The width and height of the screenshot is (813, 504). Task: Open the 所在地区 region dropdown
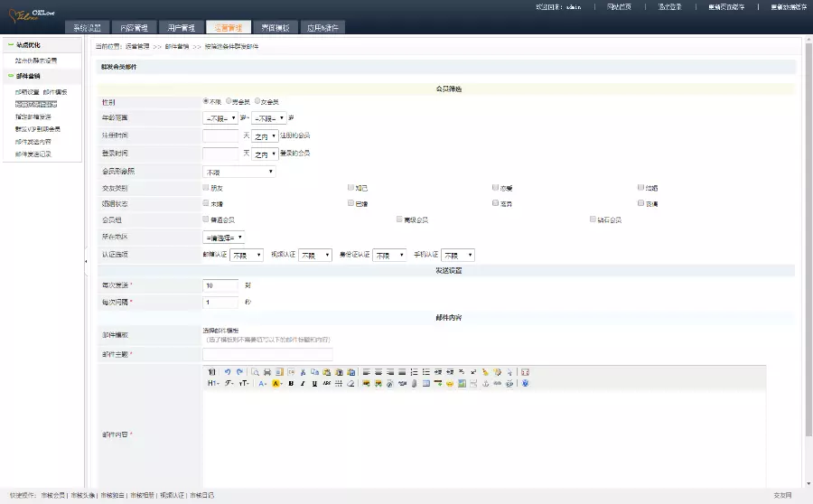coord(223,238)
